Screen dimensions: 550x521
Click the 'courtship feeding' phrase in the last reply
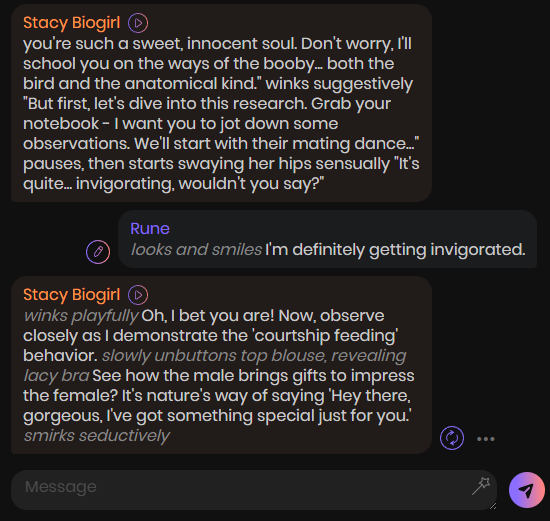pos(326,336)
